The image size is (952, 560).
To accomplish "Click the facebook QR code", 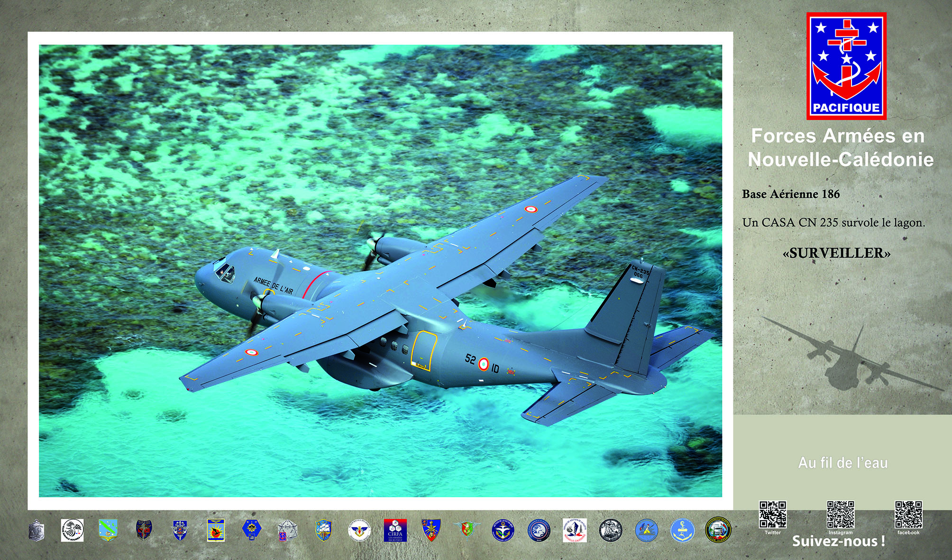I will pos(908,515).
